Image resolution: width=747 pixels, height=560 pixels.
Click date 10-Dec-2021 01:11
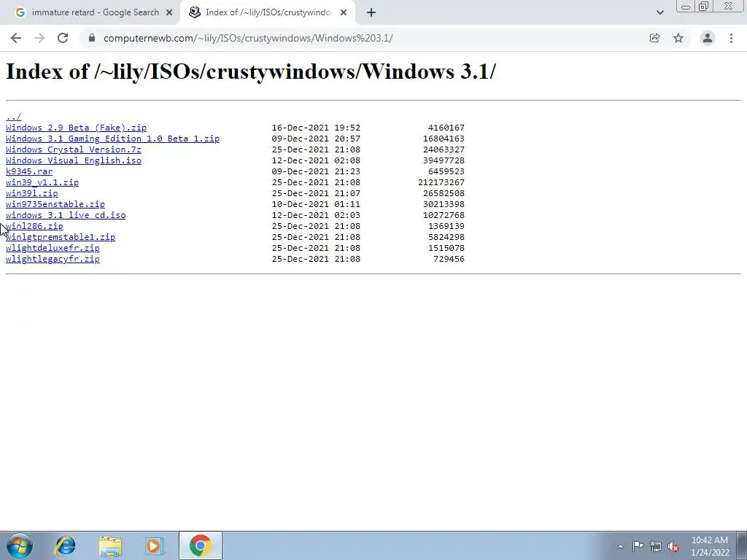coord(316,204)
